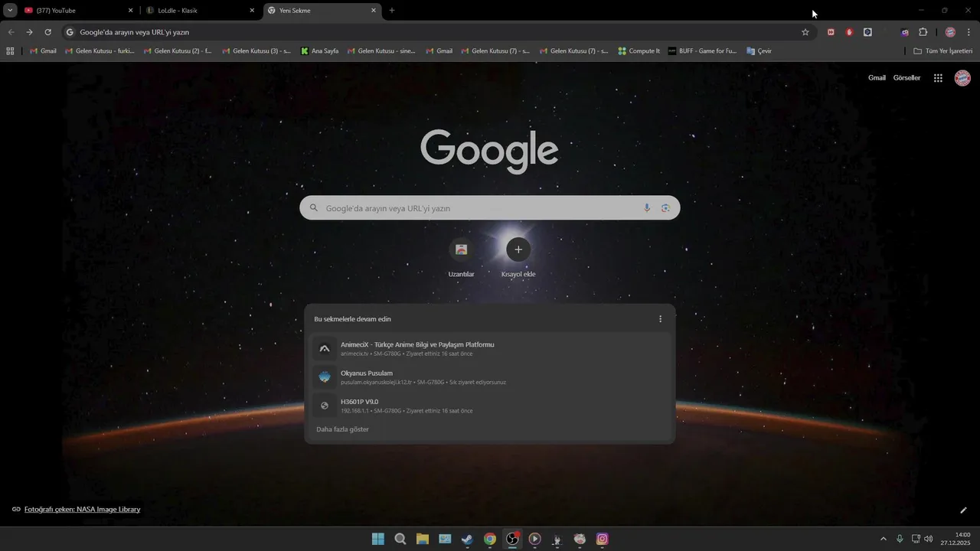Viewport: 980px width, 551px height.
Task: Open the apps grid in bookmarks bar
Action: pyautogui.click(x=10, y=51)
